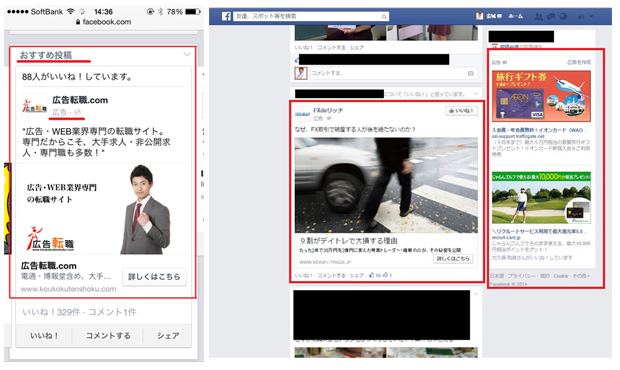Click the share count icon under FX ad
620x370 pixels.
tap(385, 275)
